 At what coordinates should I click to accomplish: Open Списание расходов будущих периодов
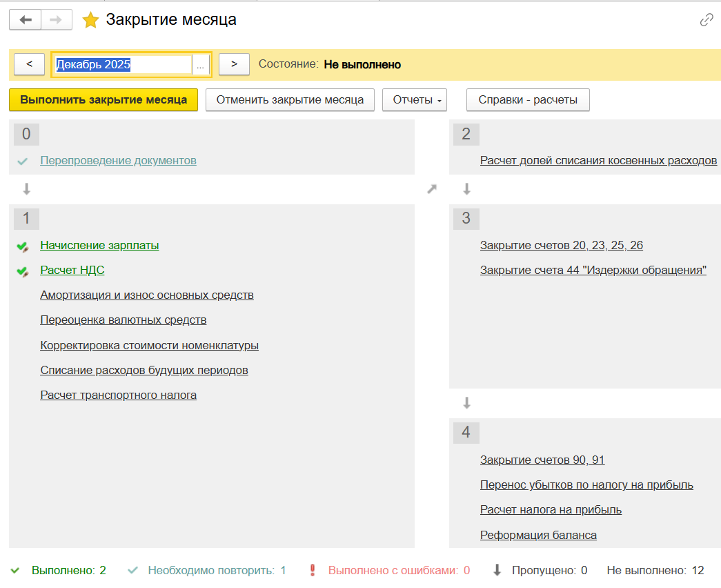[x=144, y=370]
